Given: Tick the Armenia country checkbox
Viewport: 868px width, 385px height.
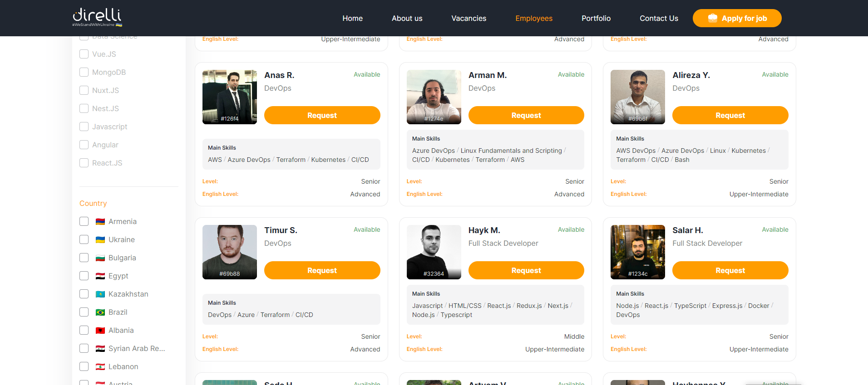Looking at the screenshot, I should 84,221.
